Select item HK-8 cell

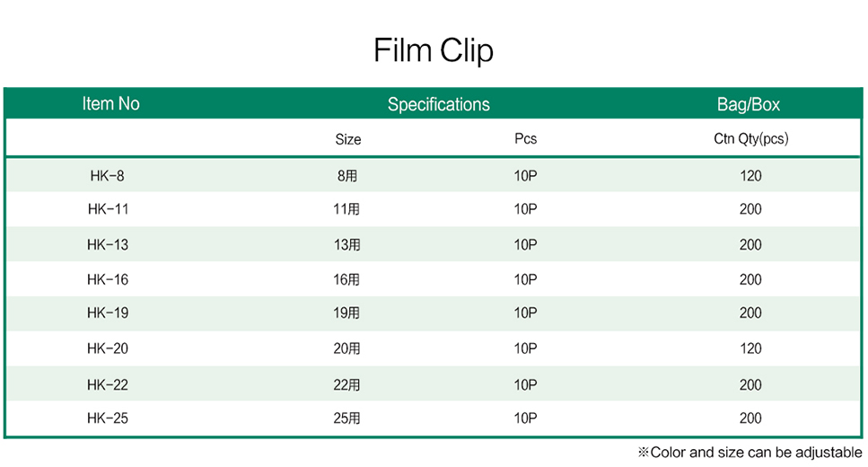[x=108, y=176]
